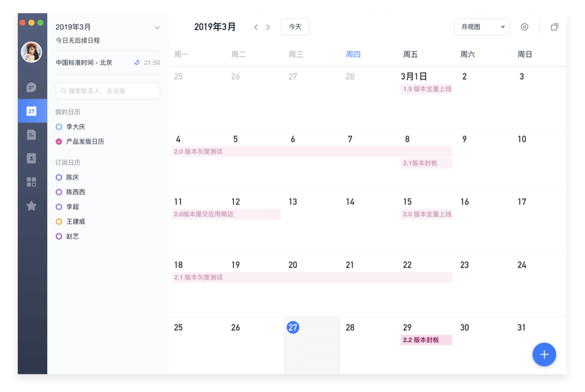The width and height of the screenshot is (585, 392).
Task: Open calendar settings via the gear icon
Action: (524, 26)
